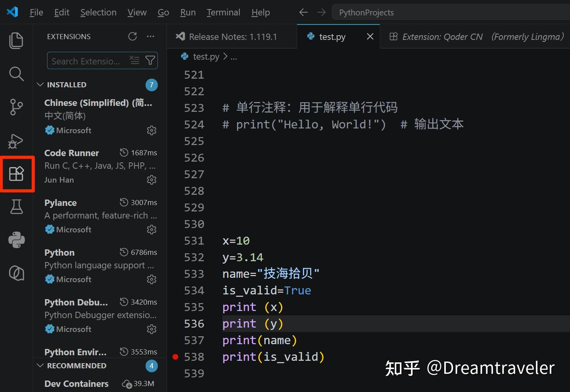570x392 pixels.
Task: Open the Terminal menu
Action: [223, 12]
